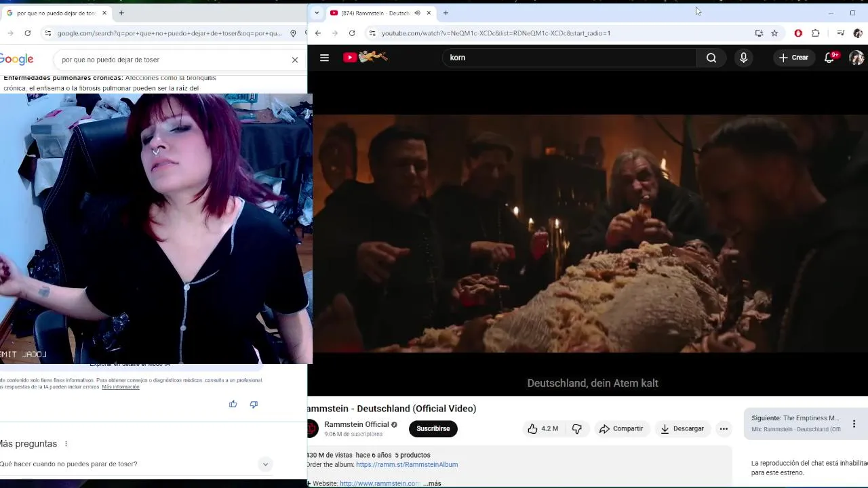Image resolution: width=868 pixels, height=488 pixels.
Task: Subscribe to Rammstein Official via Suscribirse
Action: pos(433,428)
